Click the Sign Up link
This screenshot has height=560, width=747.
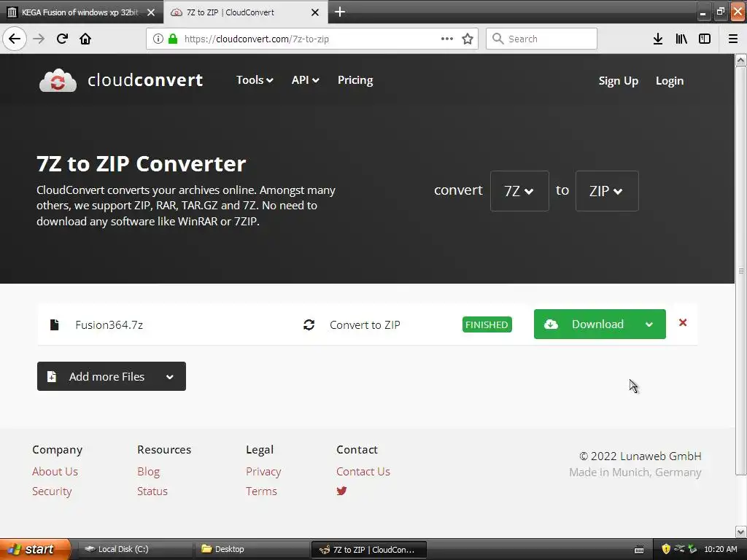[x=618, y=81]
